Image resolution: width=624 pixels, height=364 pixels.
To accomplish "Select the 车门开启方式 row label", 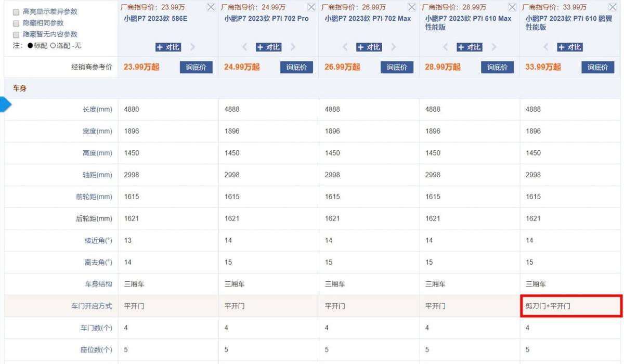I will tap(92, 306).
